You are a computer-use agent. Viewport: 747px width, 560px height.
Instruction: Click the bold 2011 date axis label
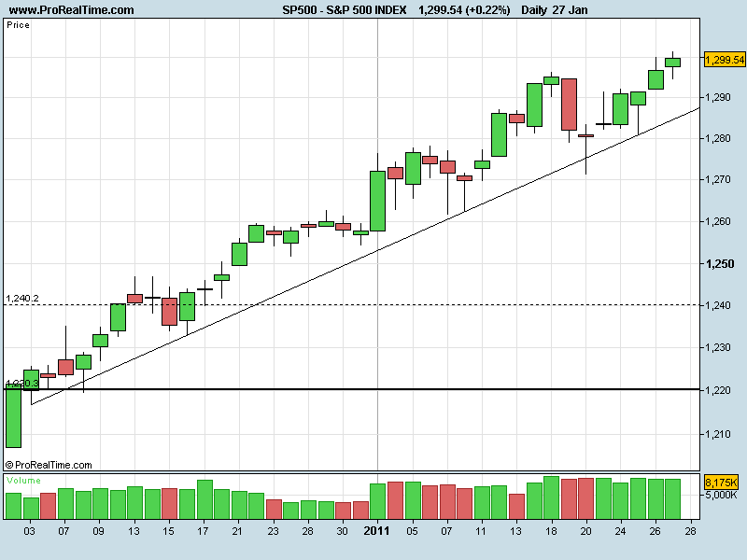(x=376, y=531)
